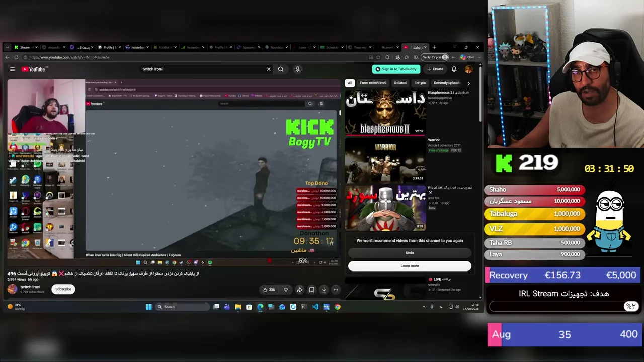The width and height of the screenshot is (644, 362).
Task: Go to YouTube home via logo
Action: tap(33, 69)
